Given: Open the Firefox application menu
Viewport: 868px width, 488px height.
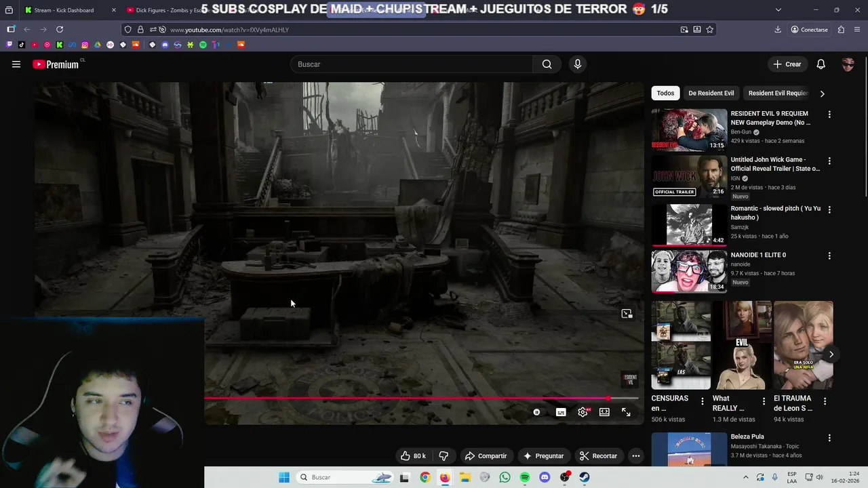Looking at the screenshot, I should click(857, 29).
